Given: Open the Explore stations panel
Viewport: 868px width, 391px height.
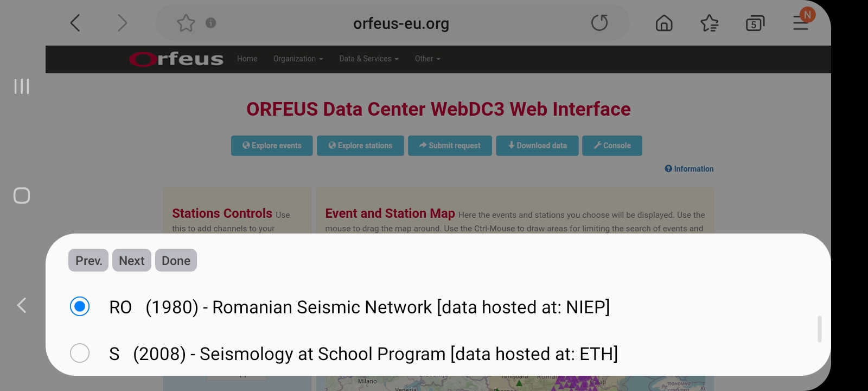Looking at the screenshot, I should coord(360,146).
